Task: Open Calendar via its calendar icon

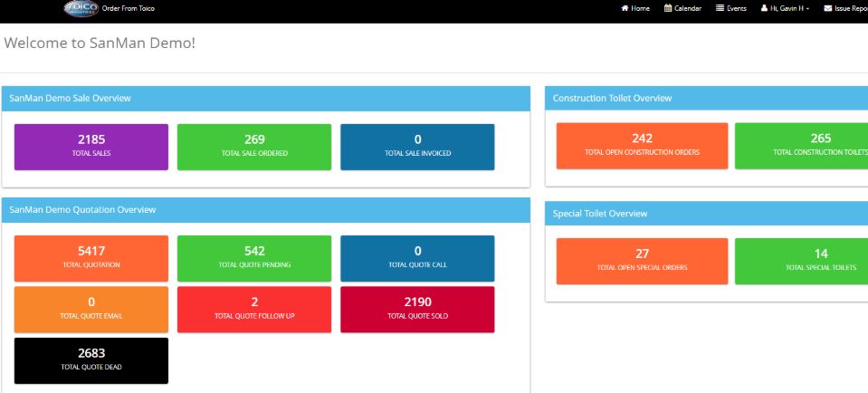Action: tap(668, 8)
